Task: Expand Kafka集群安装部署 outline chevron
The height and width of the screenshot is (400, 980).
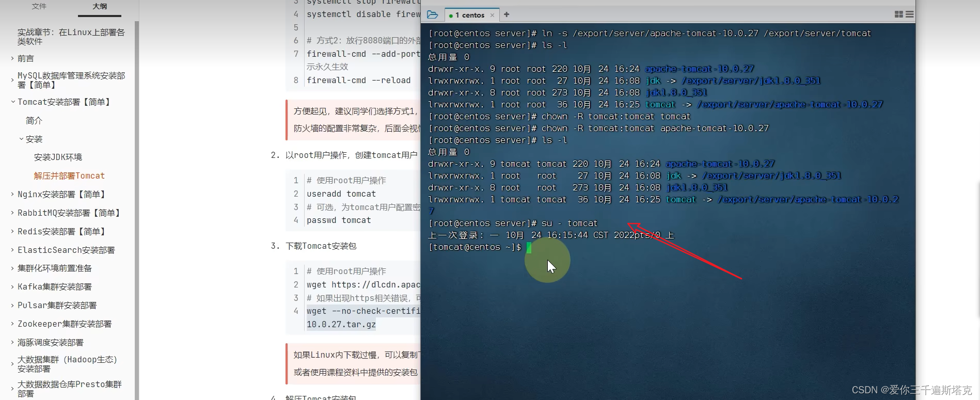Action: [12, 286]
